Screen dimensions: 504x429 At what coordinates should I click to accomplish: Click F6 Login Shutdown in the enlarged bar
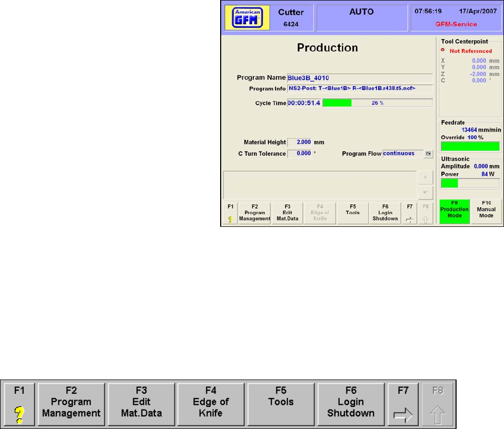tap(351, 404)
